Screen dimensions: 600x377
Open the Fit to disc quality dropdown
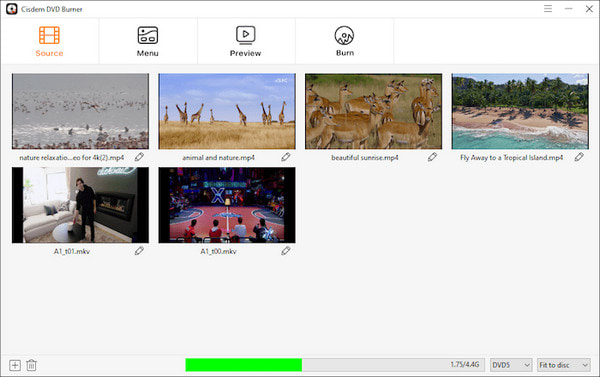(564, 365)
